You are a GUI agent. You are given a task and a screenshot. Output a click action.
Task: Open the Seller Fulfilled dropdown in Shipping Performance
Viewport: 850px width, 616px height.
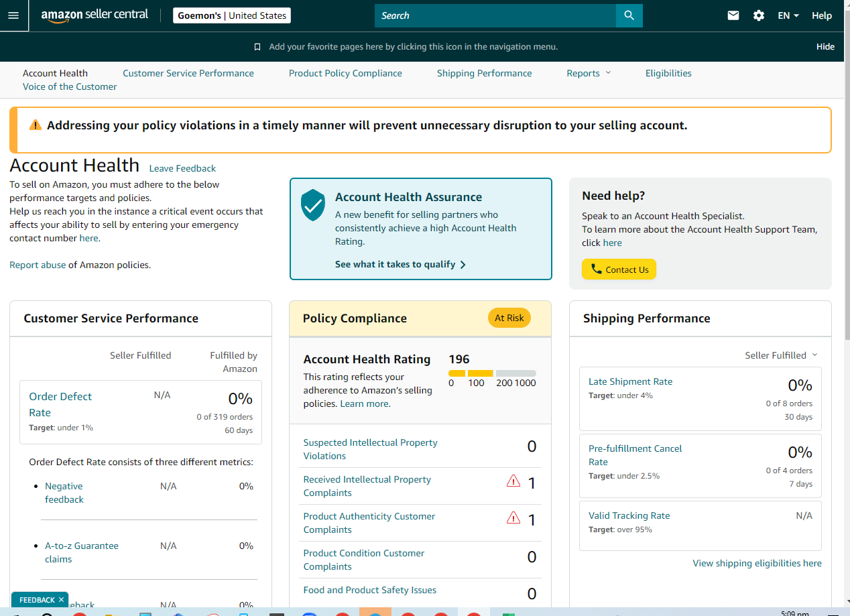point(782,355)
